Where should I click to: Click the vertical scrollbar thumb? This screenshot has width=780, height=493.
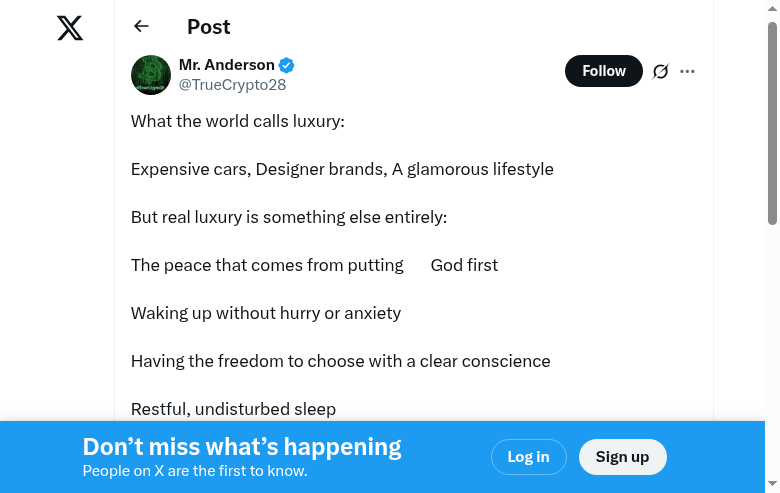tap(772, 120)
